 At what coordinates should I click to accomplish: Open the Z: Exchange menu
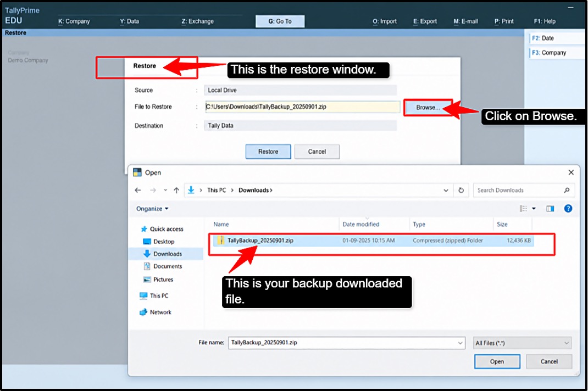198,21
